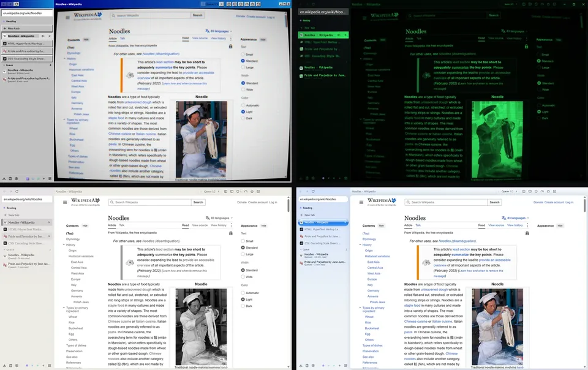The width and height of the screenshot is (588, 370).
Task: Collapse History contents section in grayscale window
Action: pos(64,245)
